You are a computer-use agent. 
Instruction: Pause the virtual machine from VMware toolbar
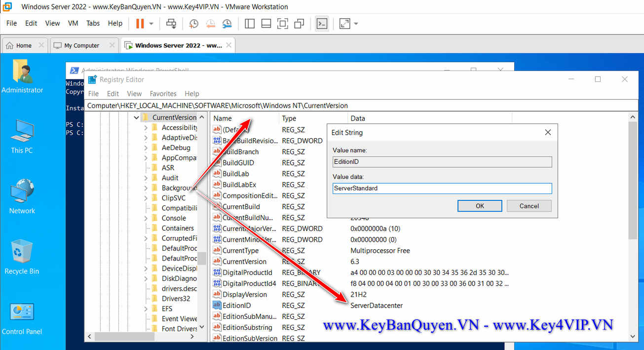[x=140, y=23]
